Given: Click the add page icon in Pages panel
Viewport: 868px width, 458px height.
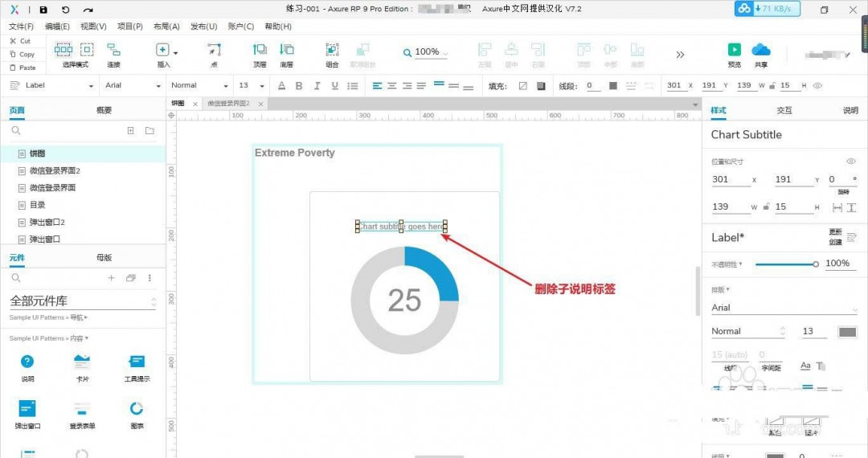Looking at the screenshot, I should coord(130,130).
